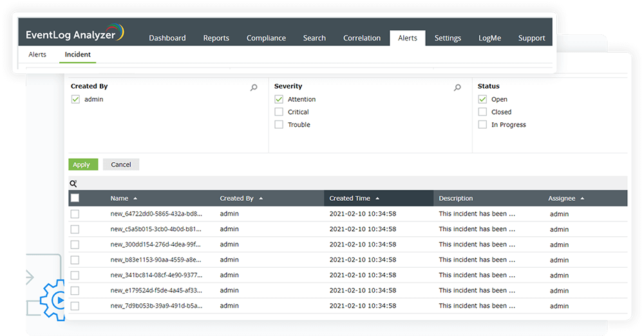Open incident new_64722dd0-5865-432a-bd8...
This screenshot has height=336, width=644.
pos(156,214)
